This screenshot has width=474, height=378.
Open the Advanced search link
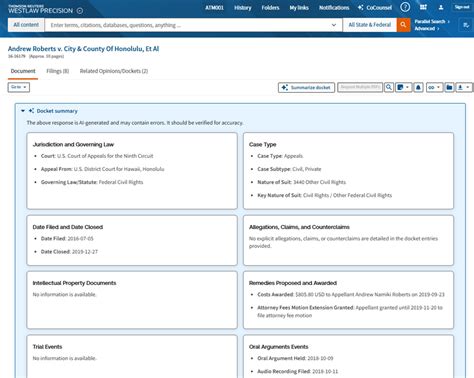(427, 28)
